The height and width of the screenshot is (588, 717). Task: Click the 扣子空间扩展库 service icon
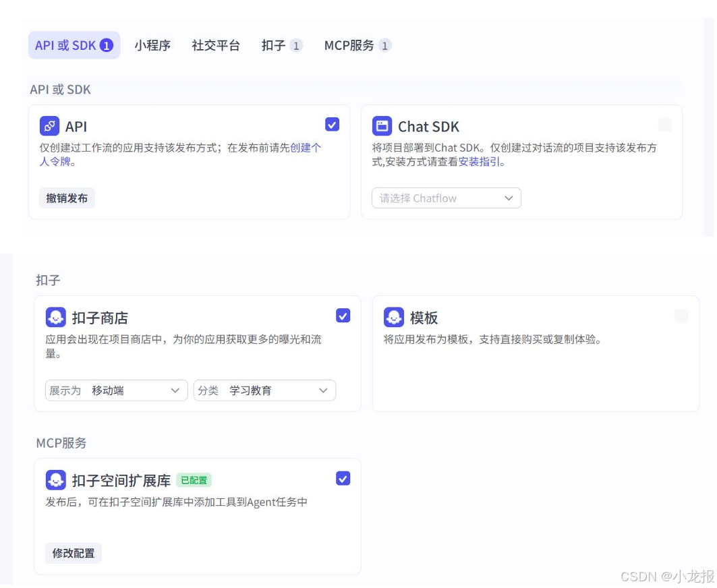[x=56, y=479]
